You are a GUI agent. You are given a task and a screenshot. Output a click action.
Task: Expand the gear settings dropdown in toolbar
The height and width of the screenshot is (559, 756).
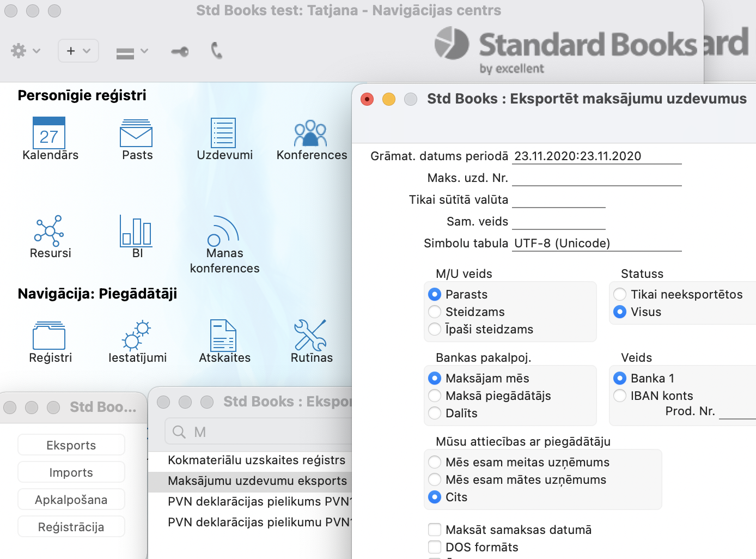pyautogui.click(x=25, y=51)
